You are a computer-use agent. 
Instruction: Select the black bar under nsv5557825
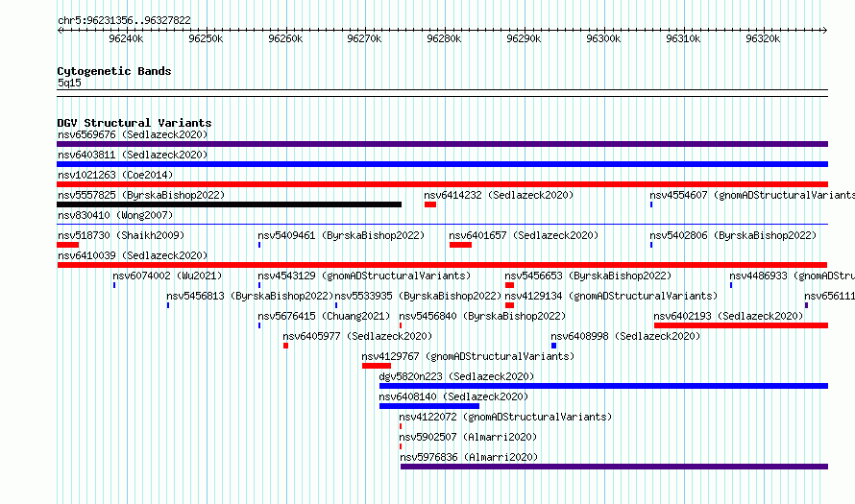pos(229,204)
